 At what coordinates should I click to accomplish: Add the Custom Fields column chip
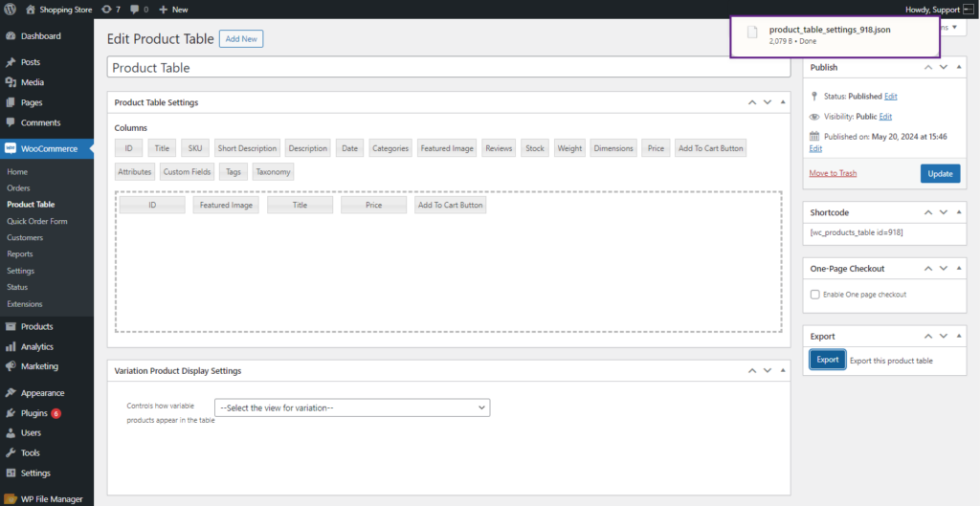(188, 172)
